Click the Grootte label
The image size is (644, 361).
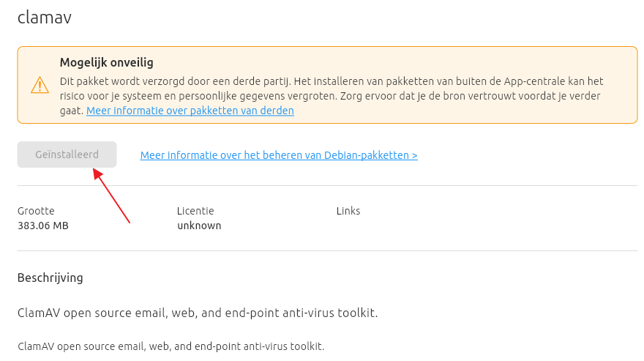click(36, 211)
